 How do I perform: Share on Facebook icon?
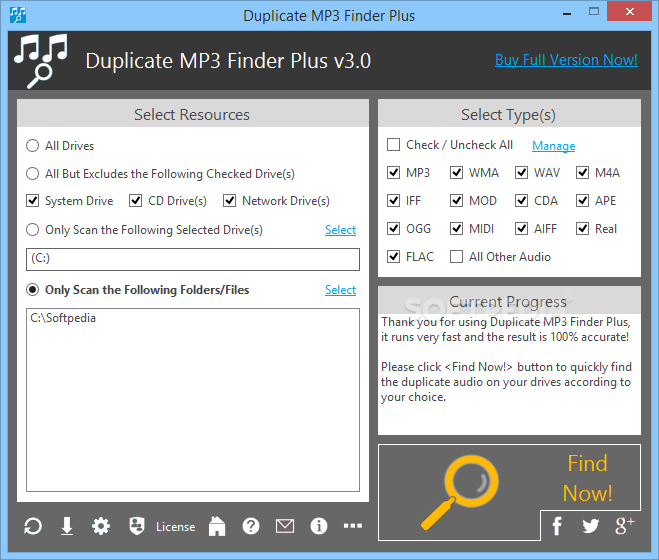[557, 526]
